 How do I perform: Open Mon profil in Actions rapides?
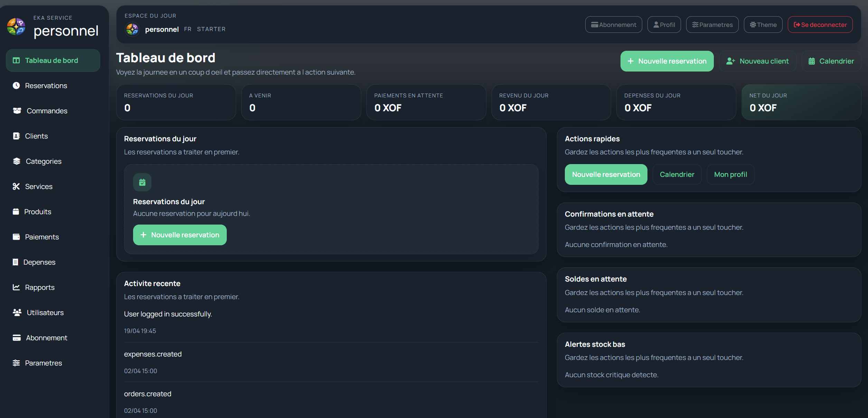tap(730, 174)
